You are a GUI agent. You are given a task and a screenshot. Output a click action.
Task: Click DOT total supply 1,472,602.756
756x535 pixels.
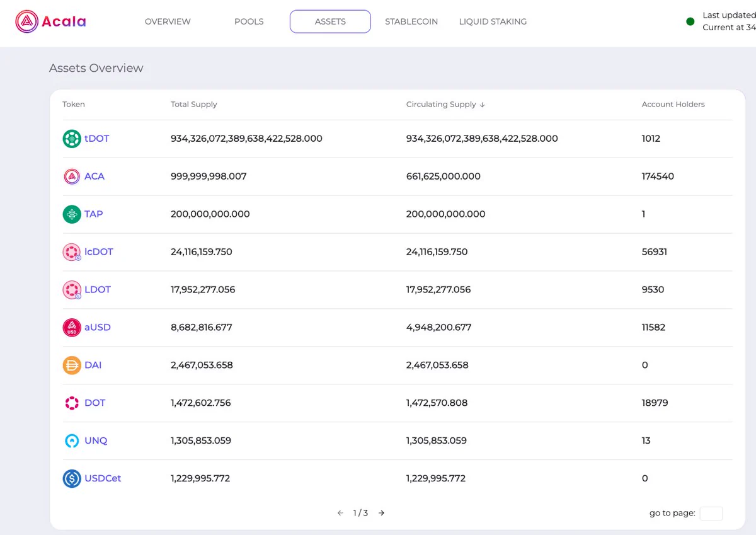pos(201,403)
